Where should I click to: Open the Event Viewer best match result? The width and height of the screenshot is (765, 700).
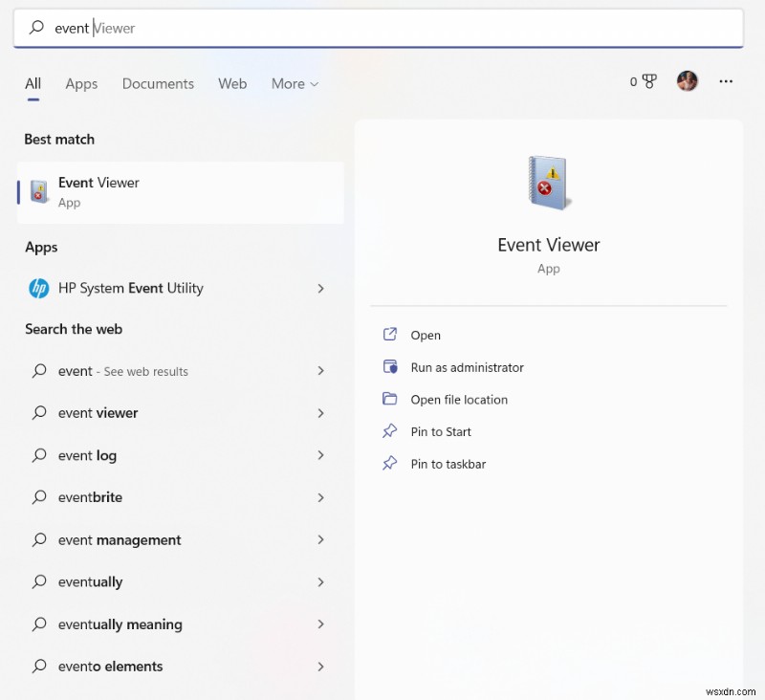[x=181, y=192]
